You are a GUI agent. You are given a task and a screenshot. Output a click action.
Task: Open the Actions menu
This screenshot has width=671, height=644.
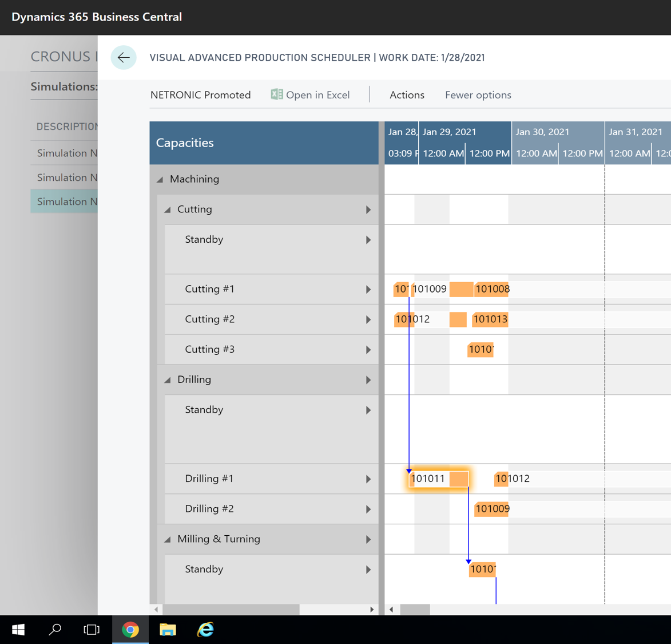pyautogui.click(x=407, y=94)
